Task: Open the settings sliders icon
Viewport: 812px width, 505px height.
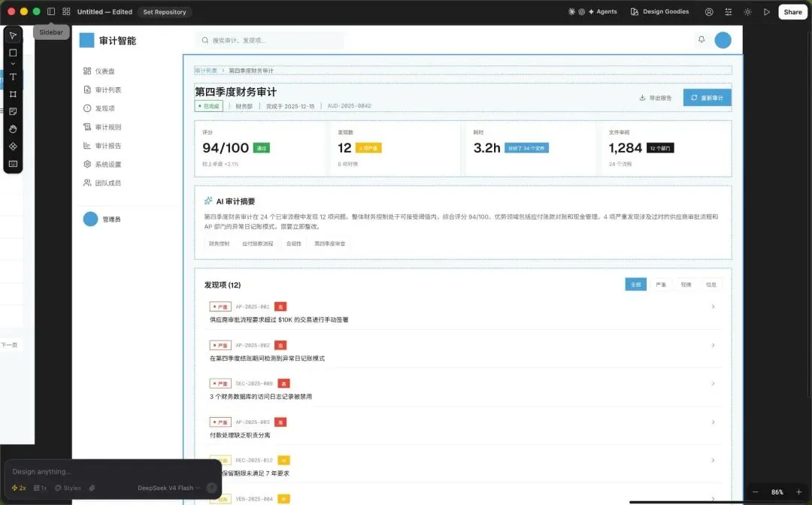Action: (x=728, y=11)
